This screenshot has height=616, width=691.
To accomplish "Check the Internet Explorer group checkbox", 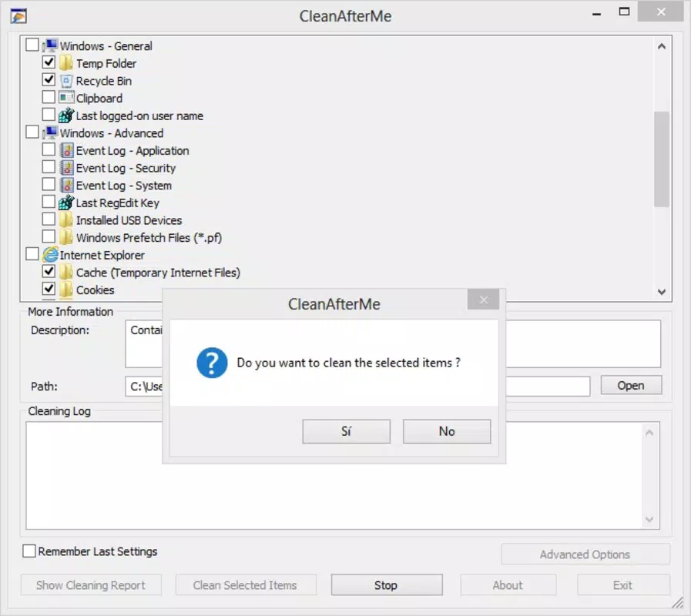I will (x=32, y=254).
